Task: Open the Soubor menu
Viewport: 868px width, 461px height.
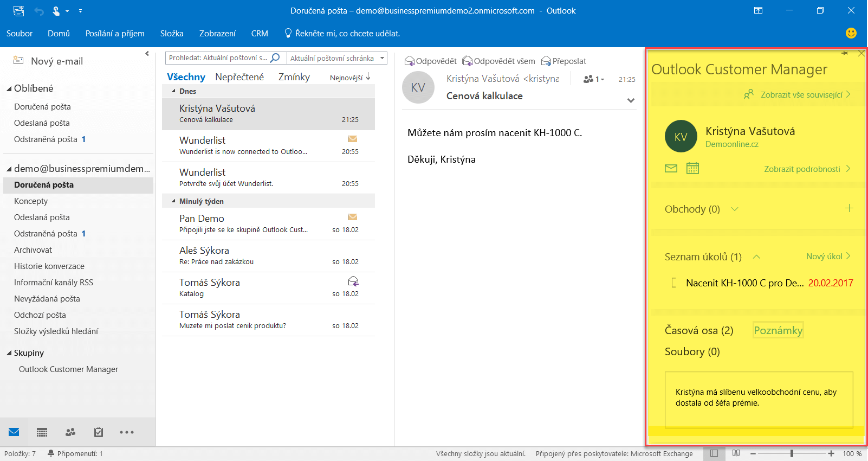Action: [20, 34]
